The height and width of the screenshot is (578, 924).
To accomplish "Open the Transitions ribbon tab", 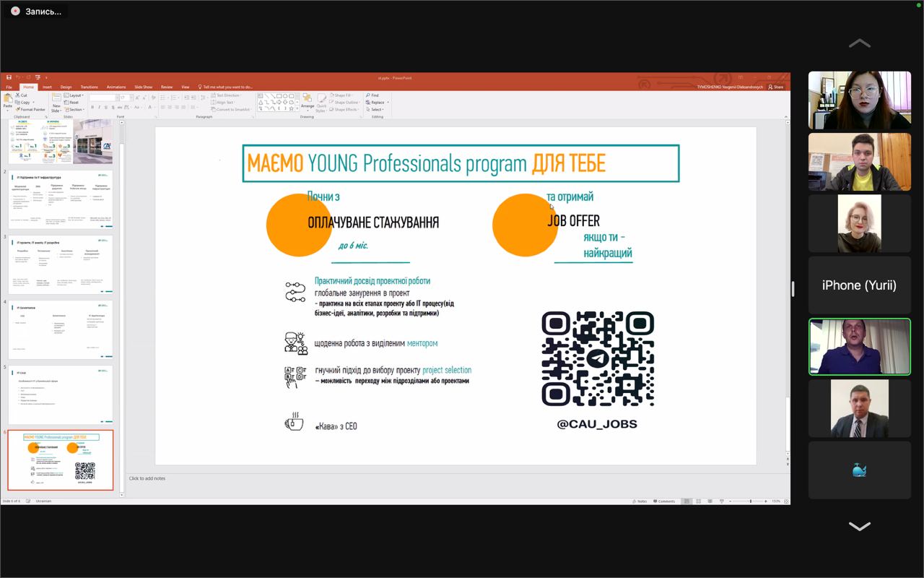I will point(89,87).
